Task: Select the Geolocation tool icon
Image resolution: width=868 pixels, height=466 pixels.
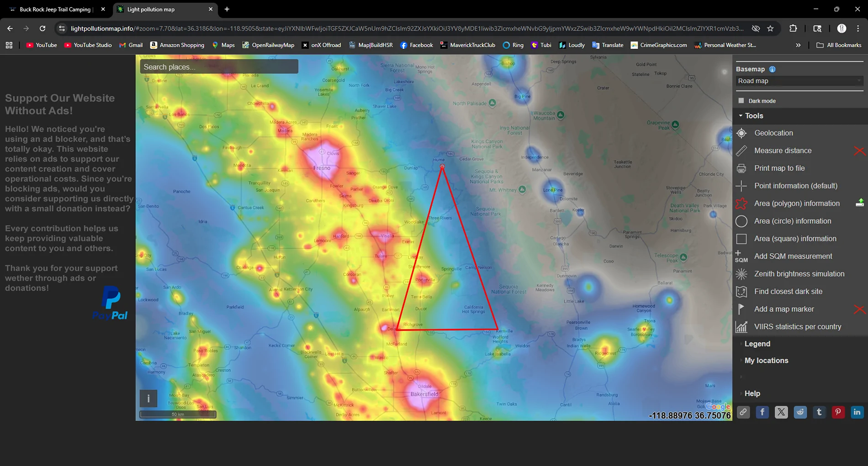Action: pyautogui.click(x=741, y=133)
